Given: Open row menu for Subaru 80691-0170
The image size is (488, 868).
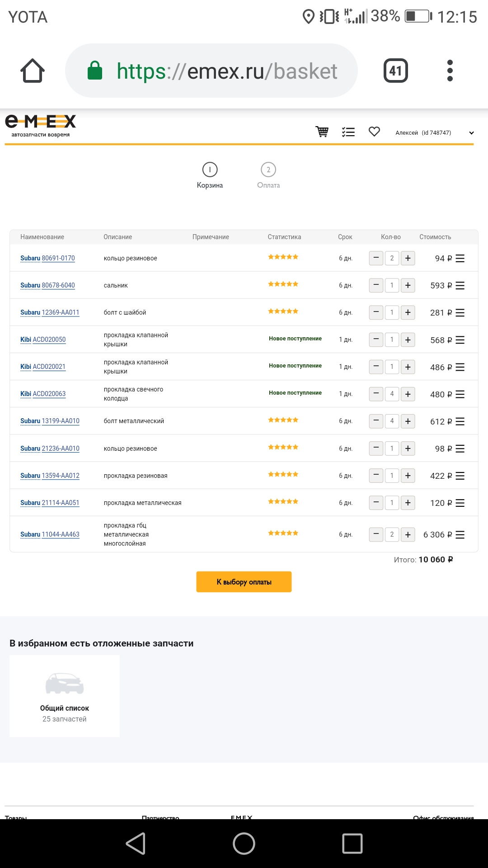Looking at the screenshot, I should pos(460,258).
